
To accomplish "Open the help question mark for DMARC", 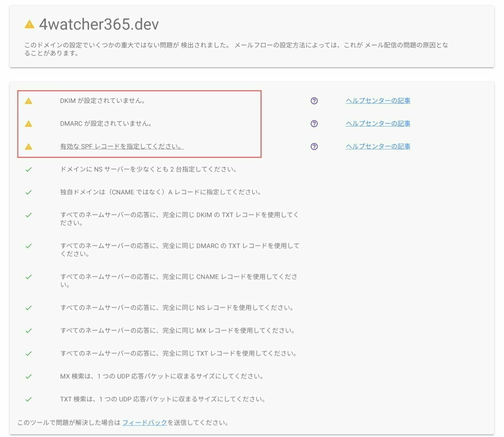I will pyautogui.click(x=314, y=124).
